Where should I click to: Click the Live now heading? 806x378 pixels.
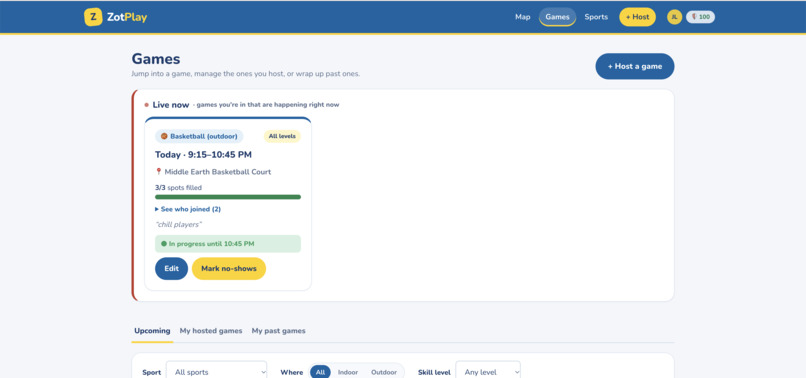pos(171,105)
